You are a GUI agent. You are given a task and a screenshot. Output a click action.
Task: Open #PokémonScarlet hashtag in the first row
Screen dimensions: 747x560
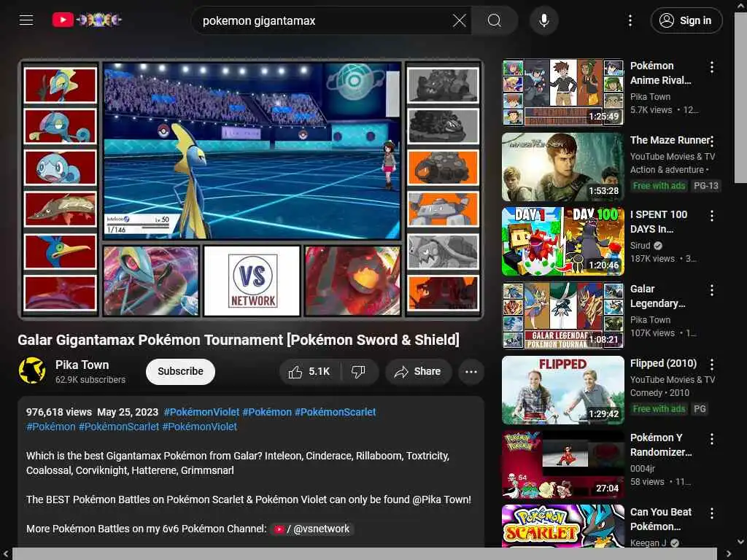(x=335, y=412)
